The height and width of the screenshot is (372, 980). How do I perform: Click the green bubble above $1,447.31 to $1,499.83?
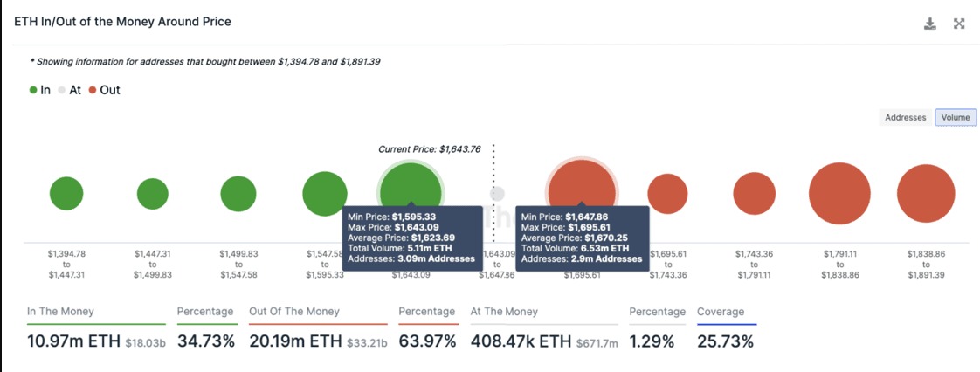[153, 194]
